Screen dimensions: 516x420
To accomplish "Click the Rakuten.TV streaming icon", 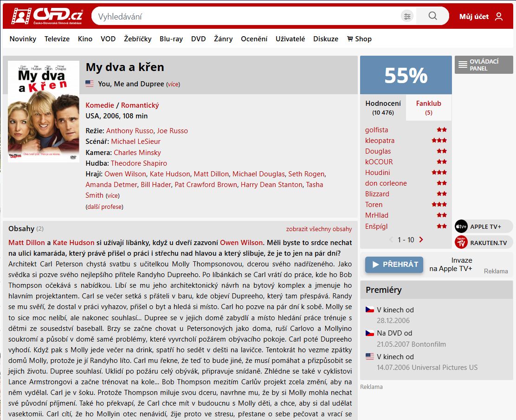I will point(461,242).
